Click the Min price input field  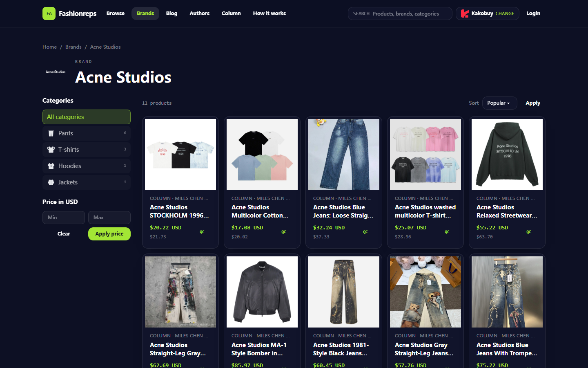64,218
